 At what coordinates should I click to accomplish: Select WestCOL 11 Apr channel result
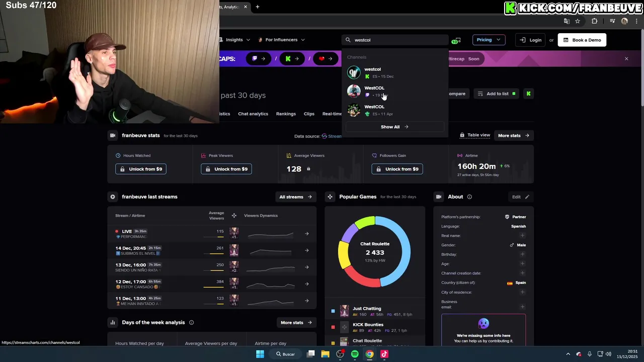(394, 110)
